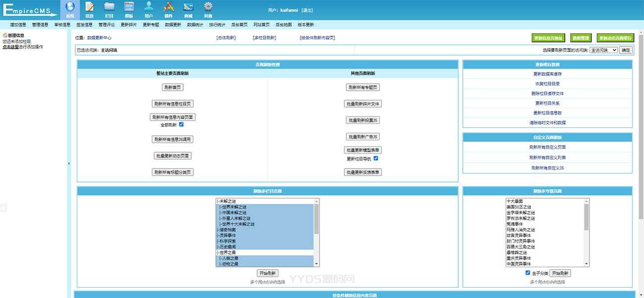Collapse the left sidebar using the arrow handle
Image resolution: width=644 pixels, height=298 pixels.
click(69, 163)
